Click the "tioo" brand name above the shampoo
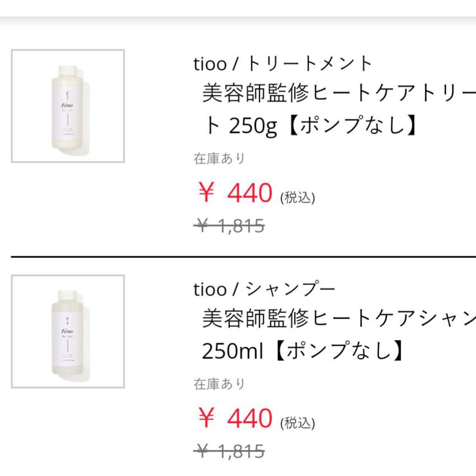 coord(210,289)
